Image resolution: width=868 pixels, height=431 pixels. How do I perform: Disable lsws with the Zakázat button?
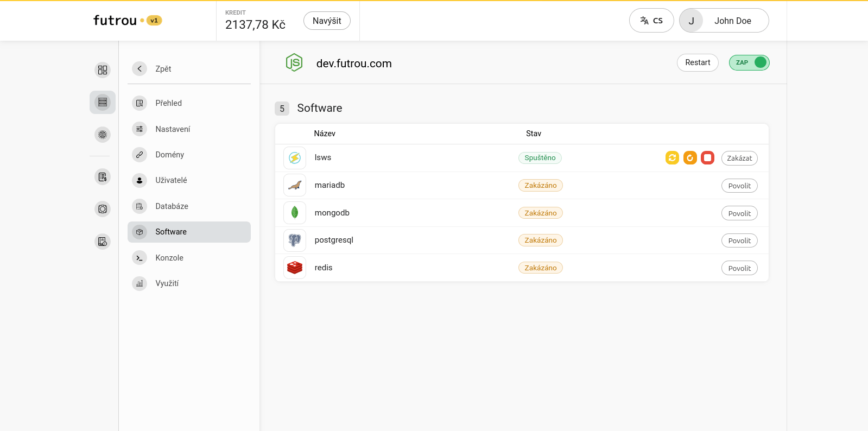(739, 158)
